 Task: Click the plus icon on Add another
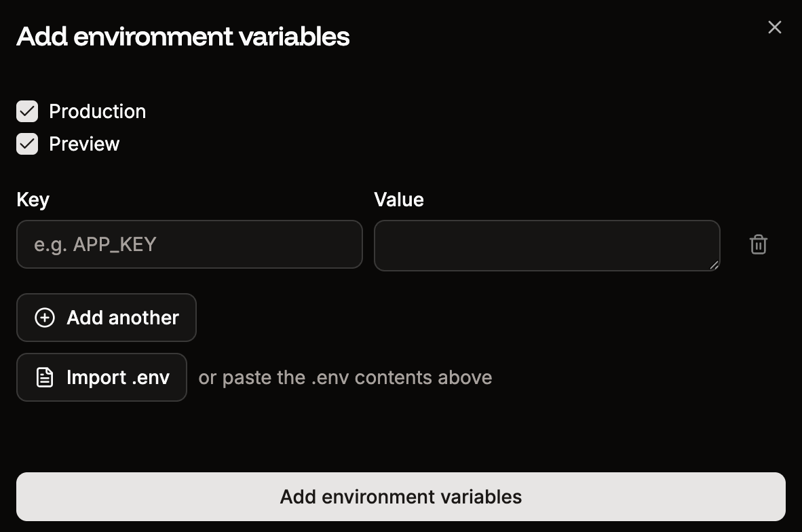44,318
